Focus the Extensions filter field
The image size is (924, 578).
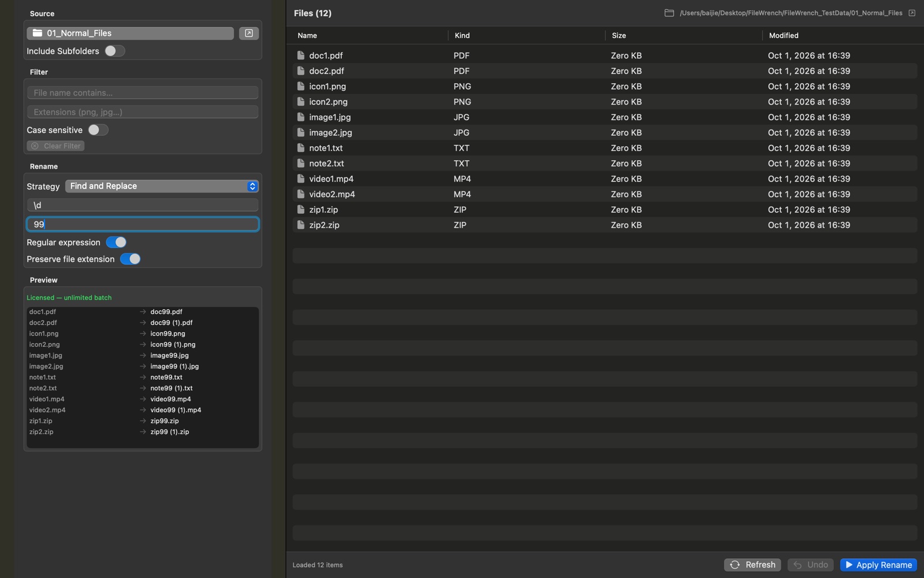click(x=143, y=112)
